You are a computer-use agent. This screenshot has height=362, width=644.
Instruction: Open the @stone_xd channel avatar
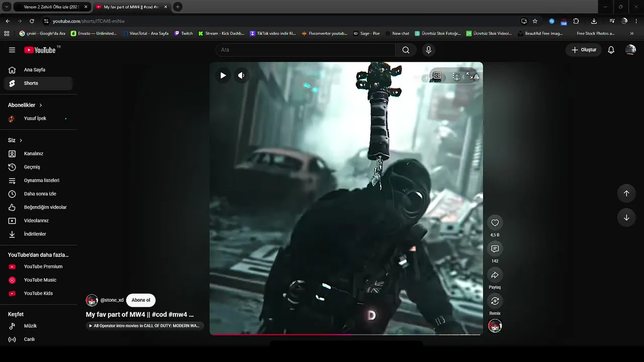[x=92, y=300]
